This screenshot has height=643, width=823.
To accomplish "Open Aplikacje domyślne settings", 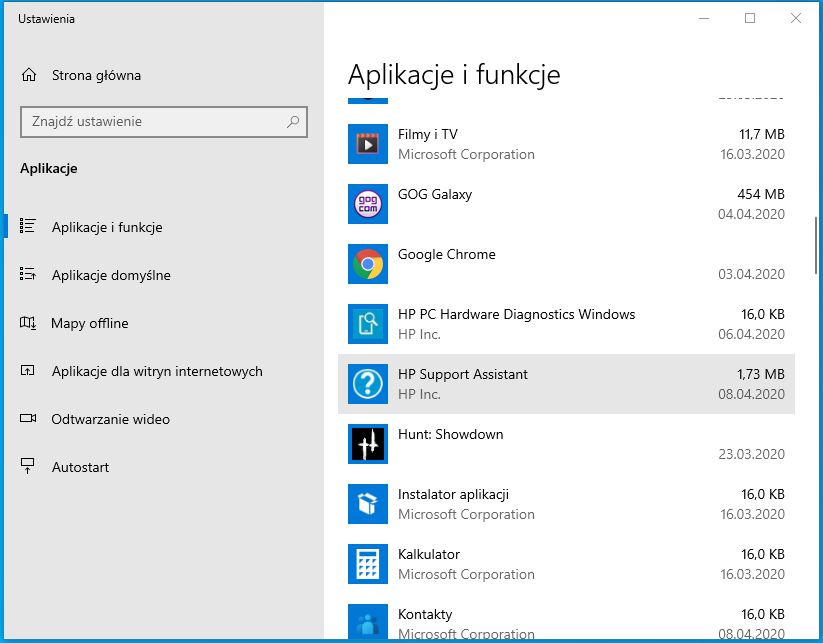I will pos(110,275).
